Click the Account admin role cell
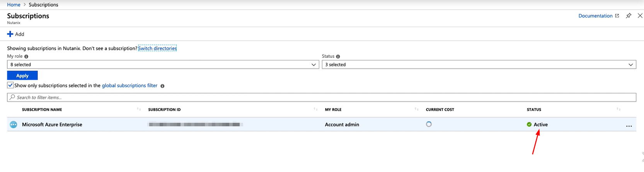Viewport: 644px width, 172px height. [x=342, y=125]
